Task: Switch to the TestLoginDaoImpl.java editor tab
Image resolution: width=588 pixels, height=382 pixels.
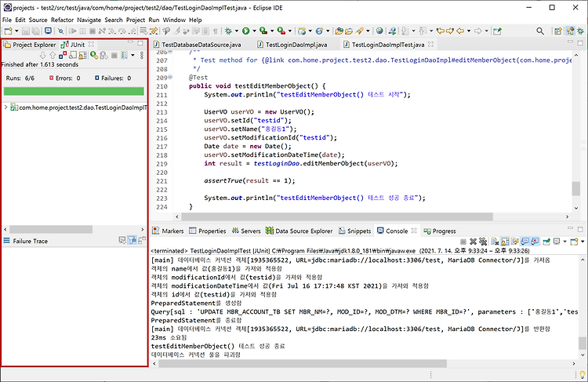Action: click(x=292, y=45)
